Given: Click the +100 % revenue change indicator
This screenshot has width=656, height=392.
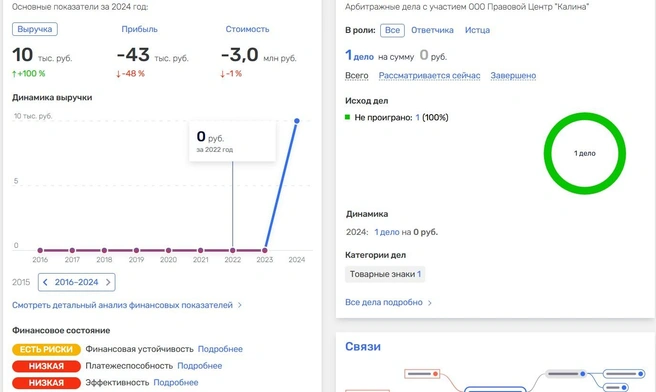Looking at the screenshot, I should [x=28, y=74].
